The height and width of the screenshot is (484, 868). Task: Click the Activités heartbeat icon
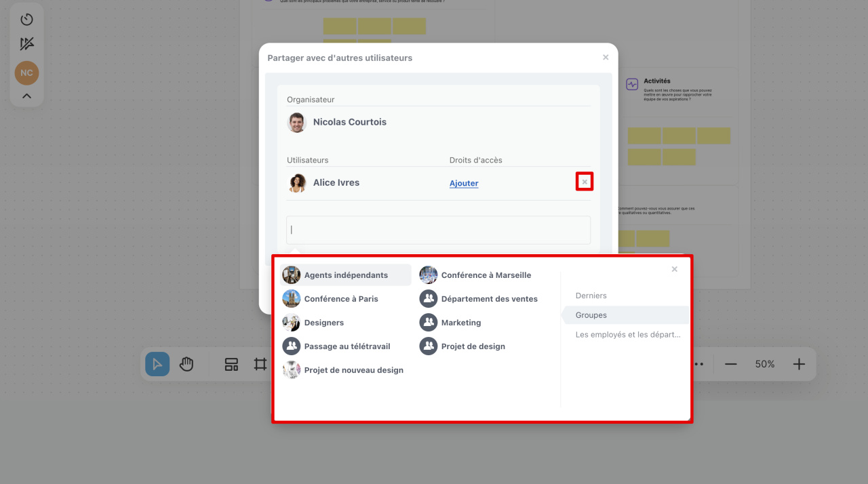click(632, 85)
